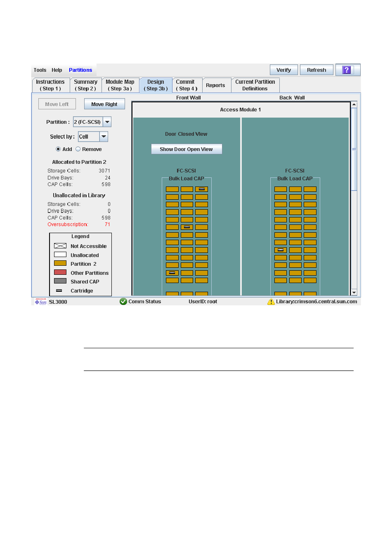392x536 pixels.
Task: Click the Move Left button
Action: (57, 104)
